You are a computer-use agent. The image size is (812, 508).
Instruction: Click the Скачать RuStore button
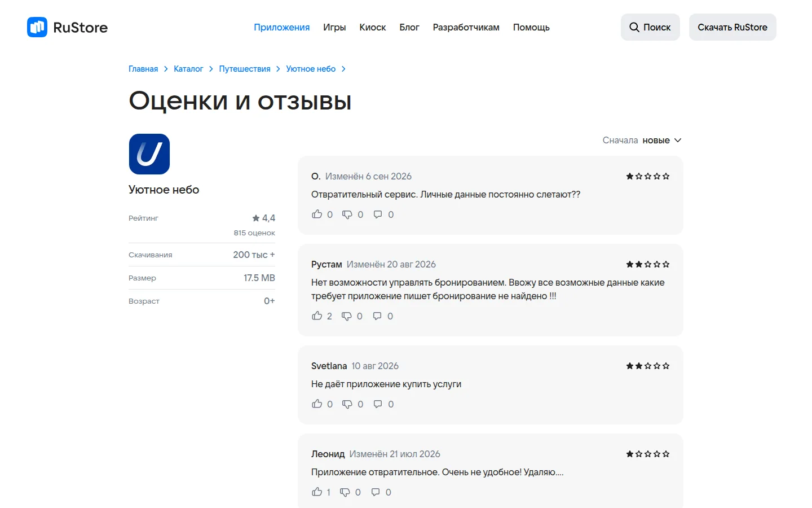pos(732,27)
